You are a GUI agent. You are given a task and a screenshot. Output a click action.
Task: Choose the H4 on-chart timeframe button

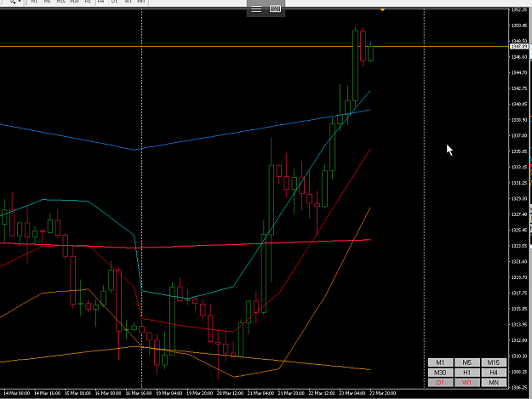(x=494, y=373)
